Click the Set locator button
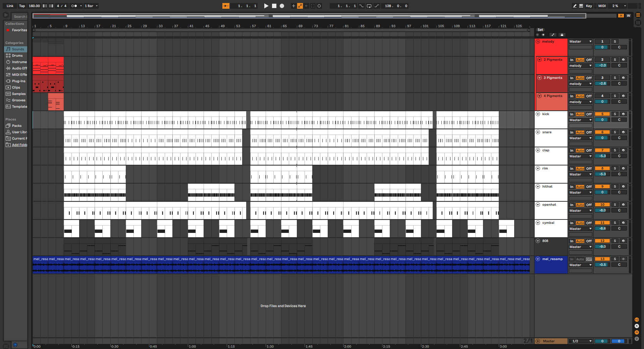 pos(540,30)
